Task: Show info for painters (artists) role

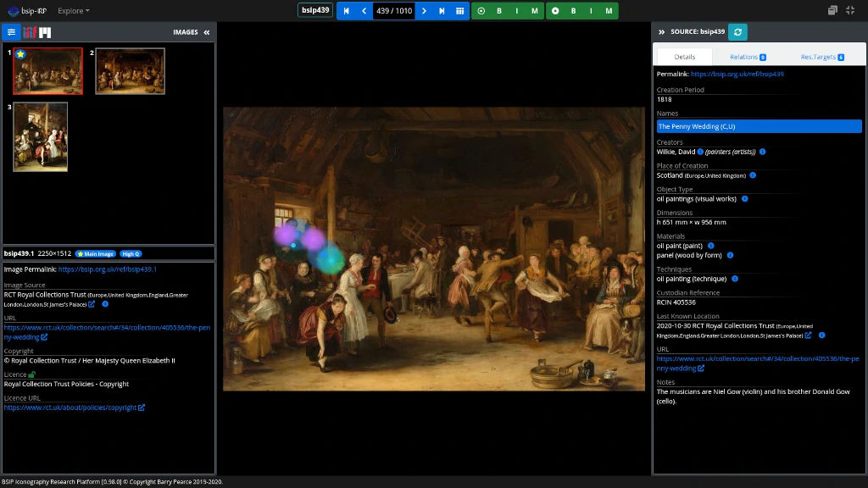Action: point(762,152)
